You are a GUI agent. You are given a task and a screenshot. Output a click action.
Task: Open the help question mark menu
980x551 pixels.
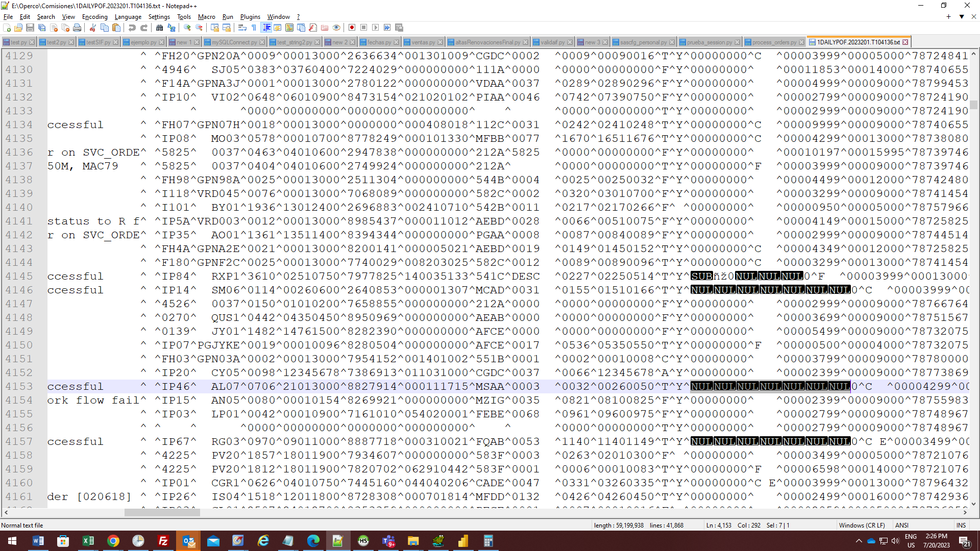tap(299, 17)
